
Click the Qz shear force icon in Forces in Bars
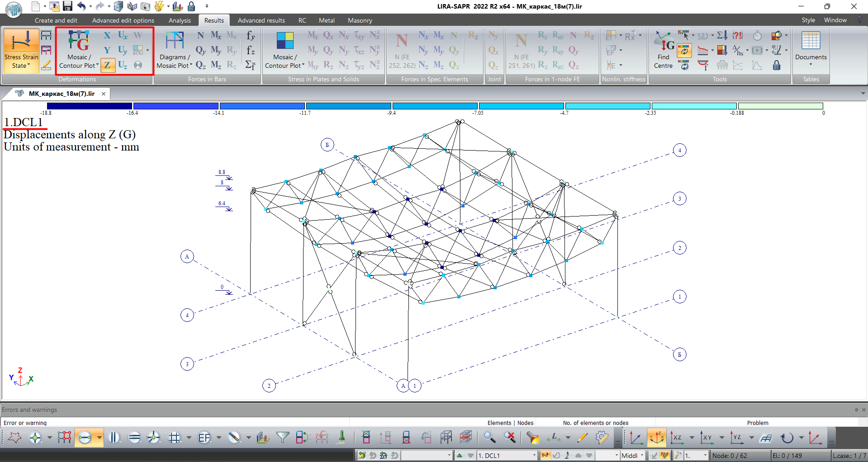[x=200, y=65]
